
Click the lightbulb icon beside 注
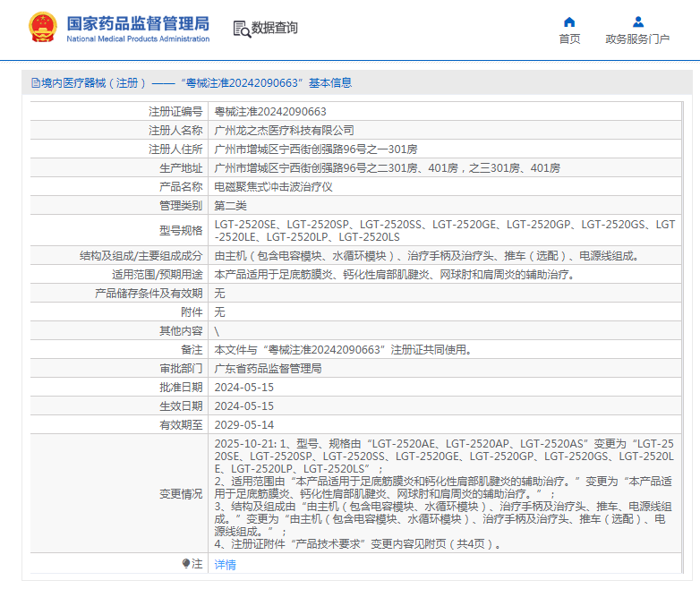186,564
